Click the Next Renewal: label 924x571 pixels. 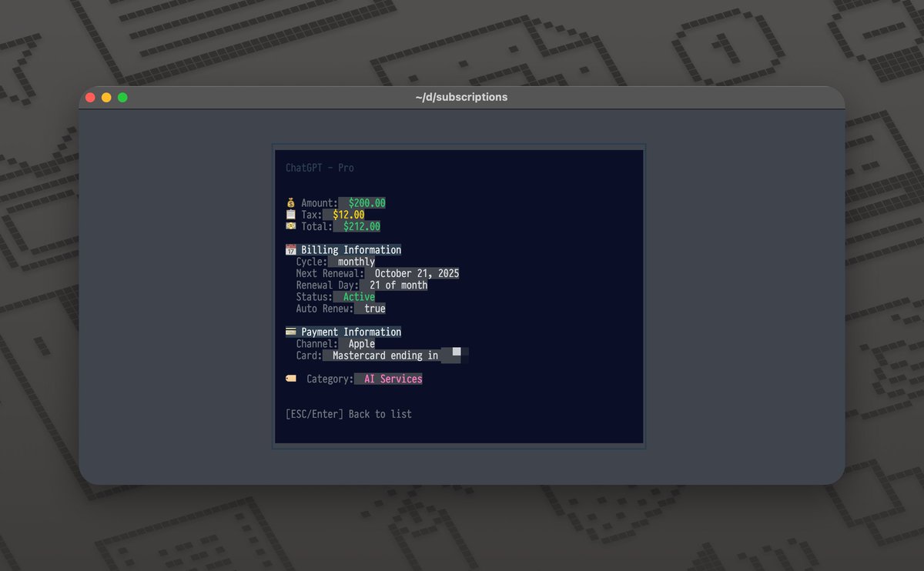[330, 273]
